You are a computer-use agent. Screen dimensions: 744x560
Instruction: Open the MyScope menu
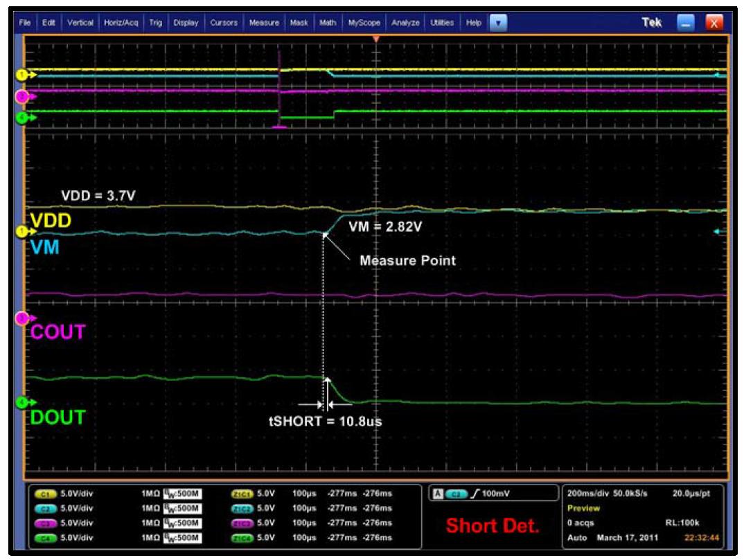pos(364,22)
